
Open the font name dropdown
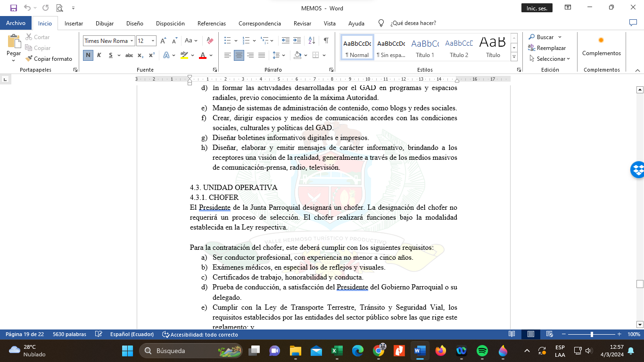[132, 41]
